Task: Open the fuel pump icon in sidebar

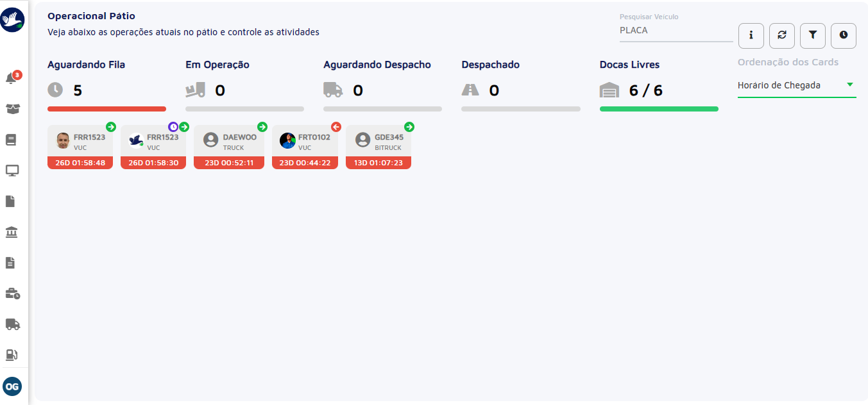Action: point(12,354)
